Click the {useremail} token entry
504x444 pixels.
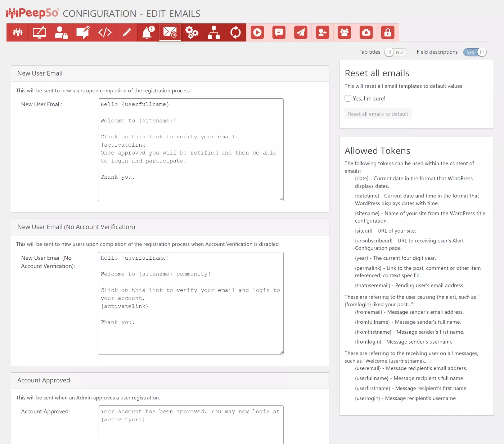tap(411, 368)
